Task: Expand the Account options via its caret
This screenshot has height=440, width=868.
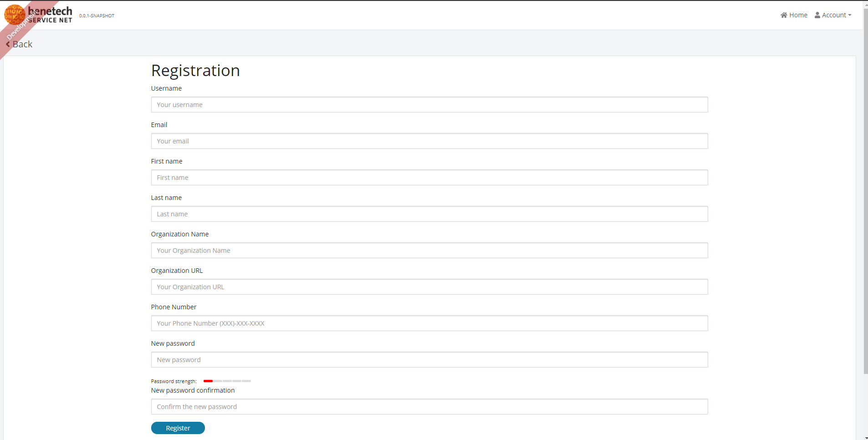Action: tap(850, 15)
